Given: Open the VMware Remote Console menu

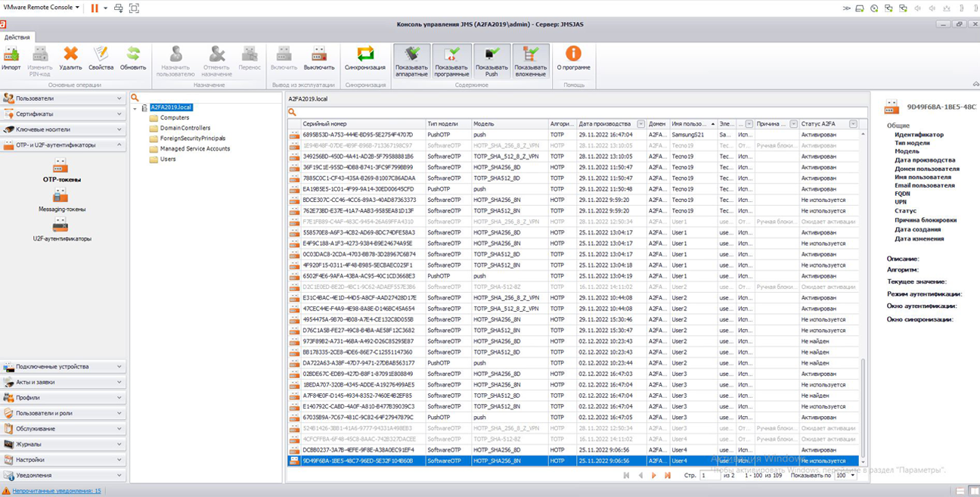Looking at the screenshot, I should [42, 8].
